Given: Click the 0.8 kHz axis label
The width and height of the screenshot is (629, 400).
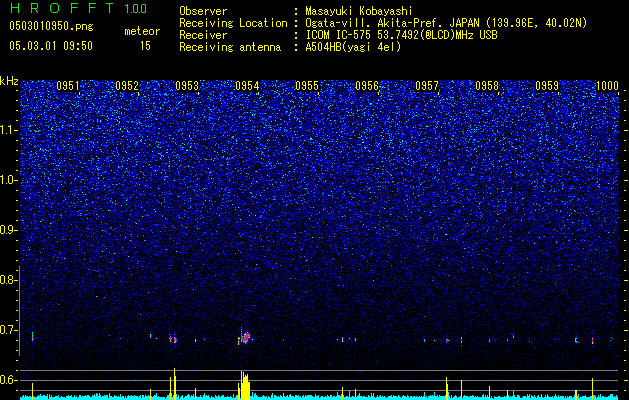Looking at the screenshot, I should (x=8, y=280).
